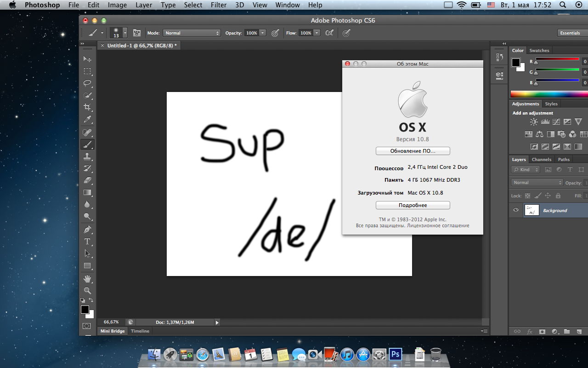588x368 pixels.
Task: Add a Curves adjustment
Action: coord(556,122)
